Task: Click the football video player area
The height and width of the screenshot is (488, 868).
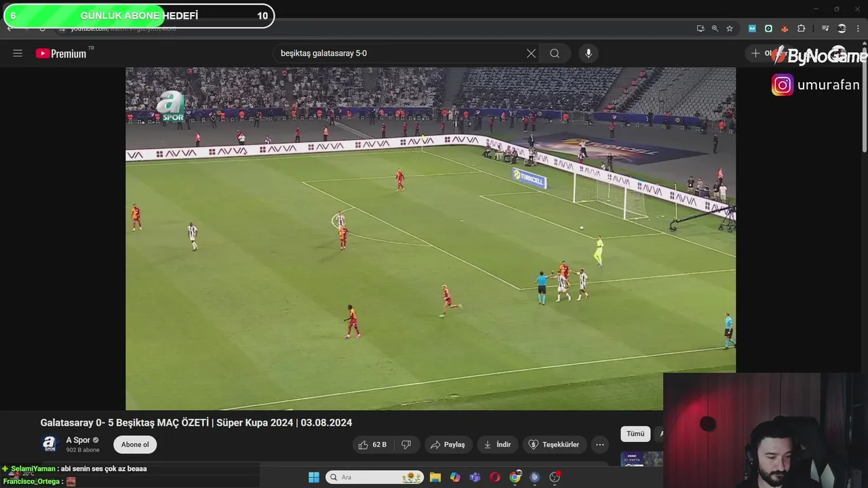Action: point(431,239)
